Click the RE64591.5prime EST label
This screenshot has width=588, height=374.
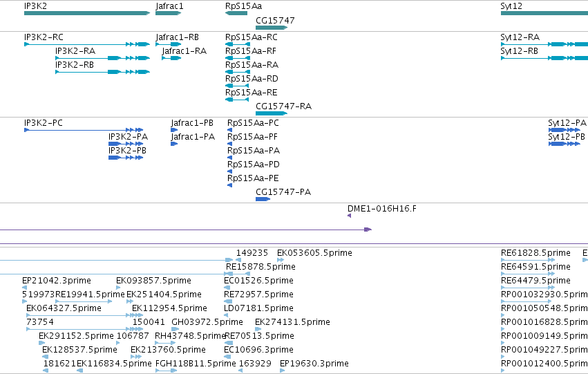tap(535, 267)
